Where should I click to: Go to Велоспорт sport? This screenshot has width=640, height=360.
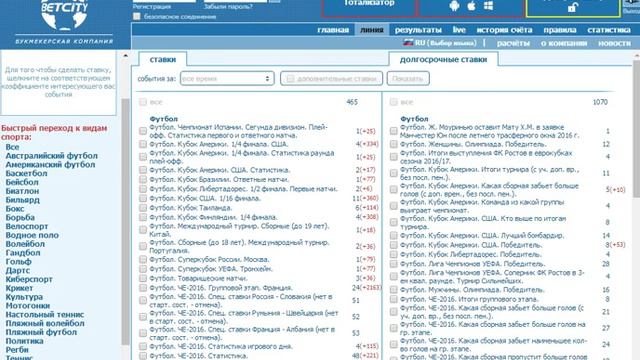[x=27, y=226]
